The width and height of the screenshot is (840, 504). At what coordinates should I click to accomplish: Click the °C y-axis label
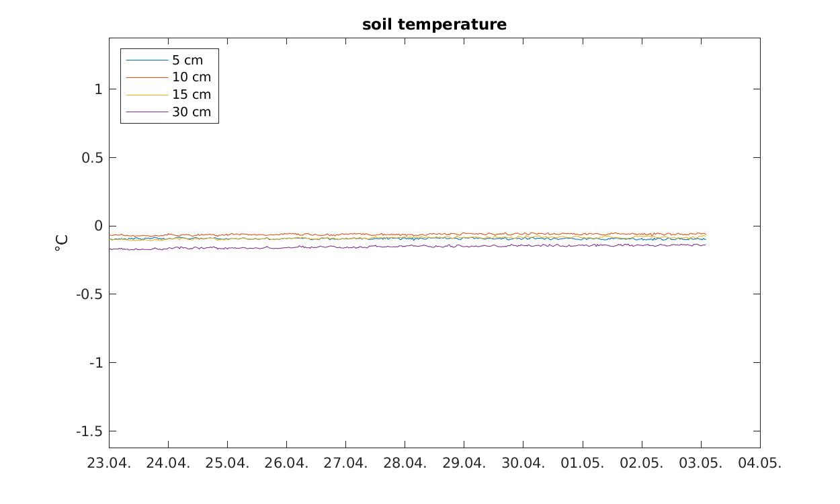(x=62, y=243)
